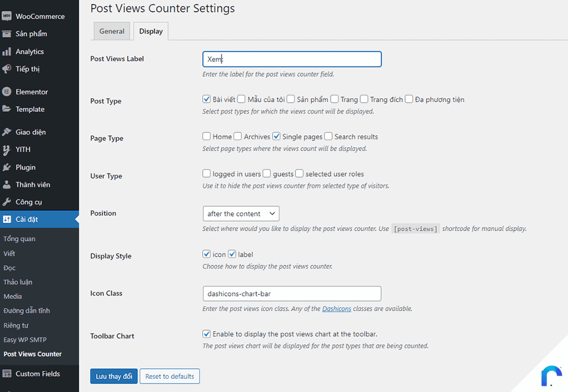Toggle the icon display style checkbox
The width and height of the screenshot is (568, 392).
point(207,254)
